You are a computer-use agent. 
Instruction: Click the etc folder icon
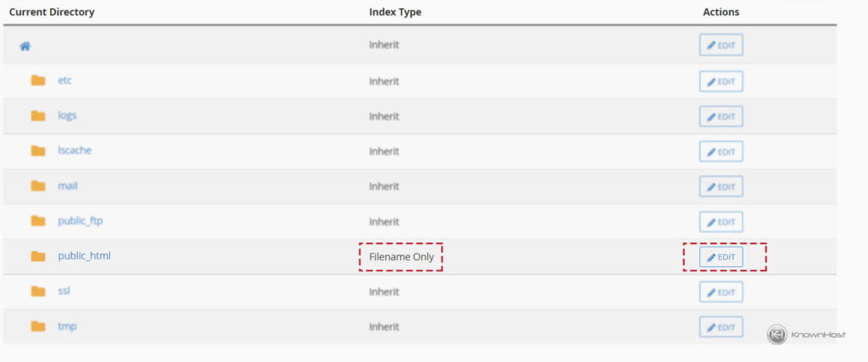[x=37, y=81]
